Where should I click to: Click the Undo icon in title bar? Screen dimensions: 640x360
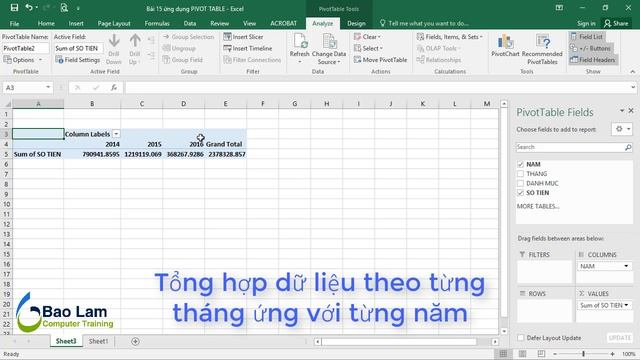[29, 7]
